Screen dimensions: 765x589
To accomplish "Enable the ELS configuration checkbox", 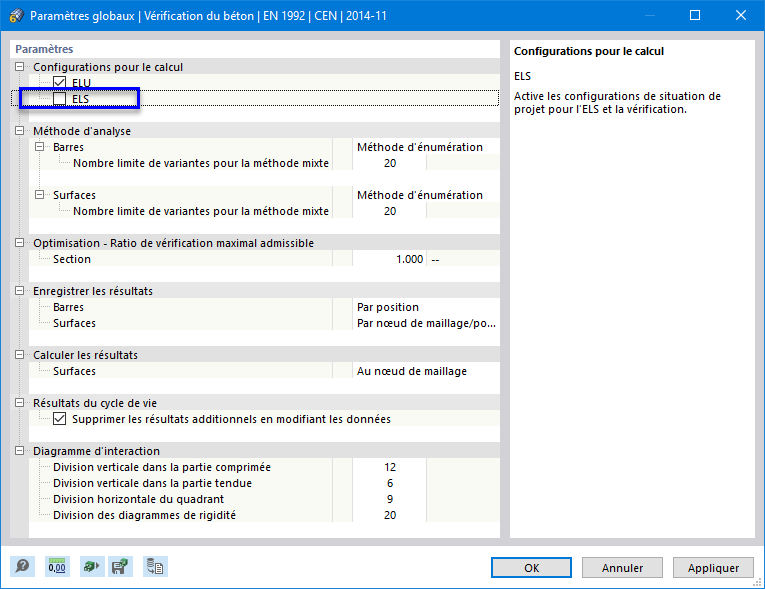I will pos(60,99).
